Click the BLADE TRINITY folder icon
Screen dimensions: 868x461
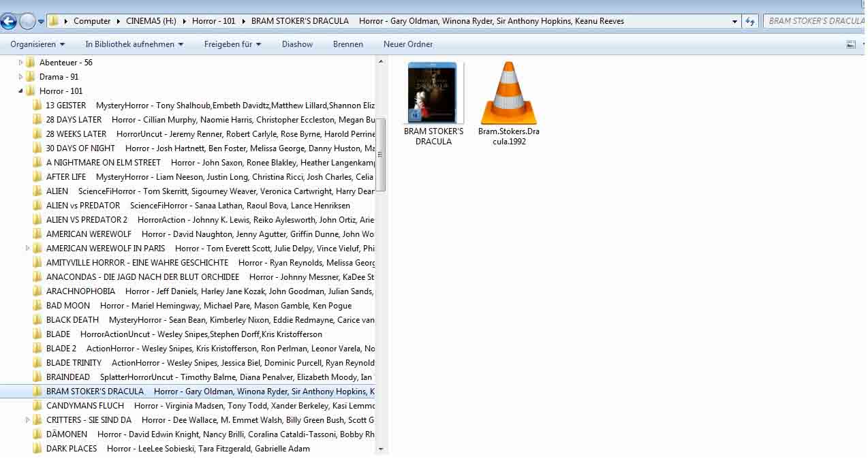tap(37, 363)
